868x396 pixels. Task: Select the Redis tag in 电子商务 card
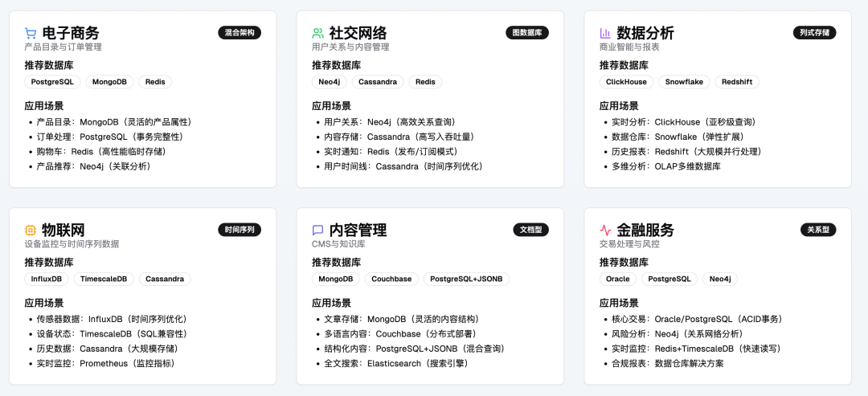tap(156, 82)
